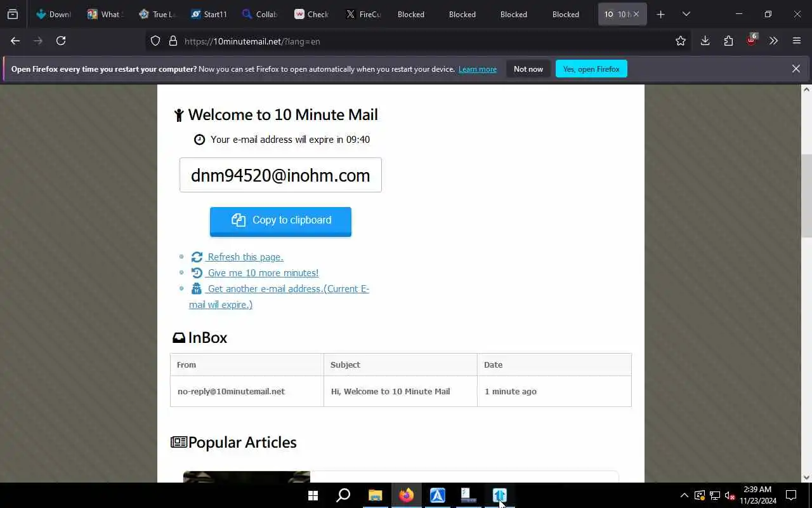Click the page vertical scrollbar thumb
This screenshot has width=812, height=508.
806,196
